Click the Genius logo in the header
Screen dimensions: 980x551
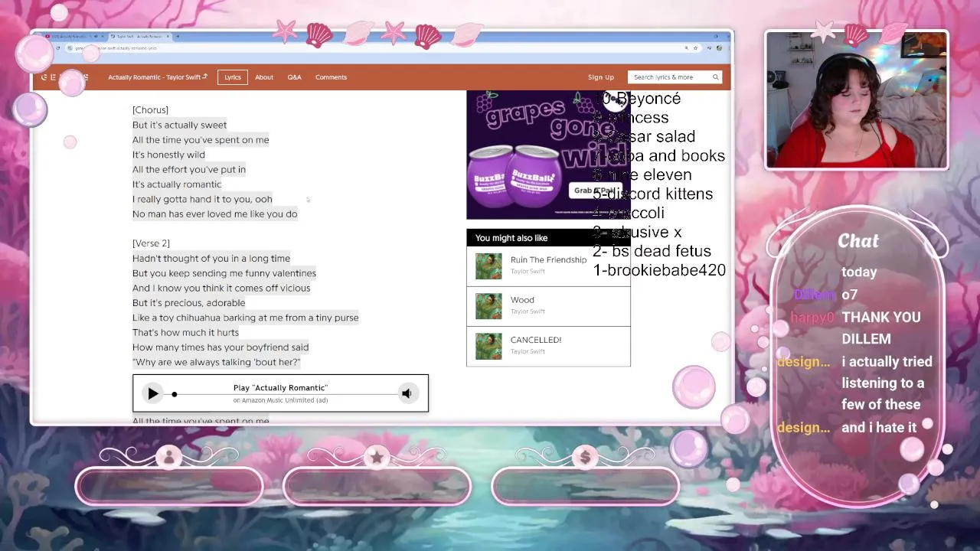coord(64,77)
